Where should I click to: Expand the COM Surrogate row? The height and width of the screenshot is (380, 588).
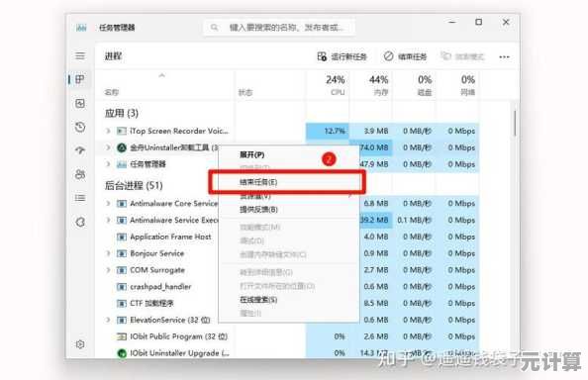coord(108,270)
